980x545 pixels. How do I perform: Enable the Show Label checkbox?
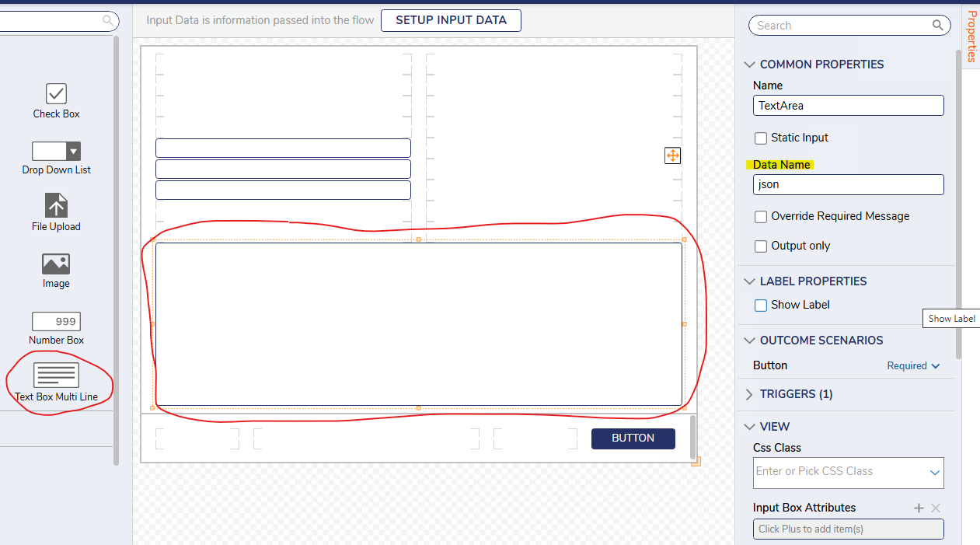(x=761, y=306)
